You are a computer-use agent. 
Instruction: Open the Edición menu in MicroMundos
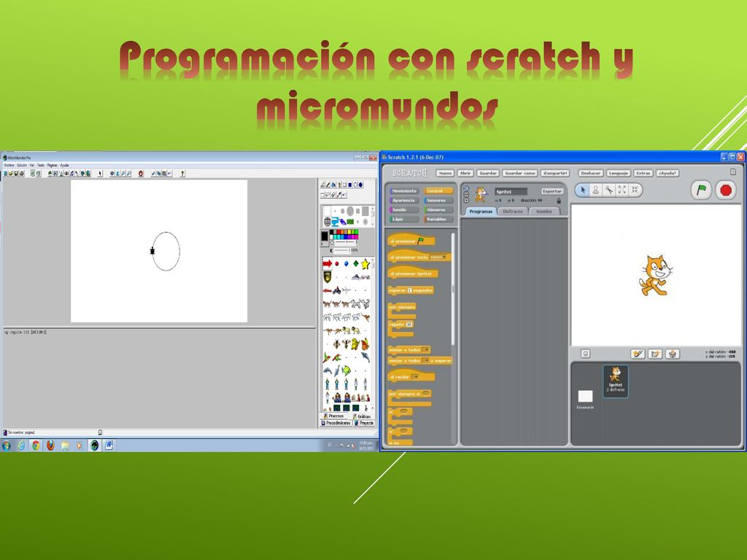point(22,165)
